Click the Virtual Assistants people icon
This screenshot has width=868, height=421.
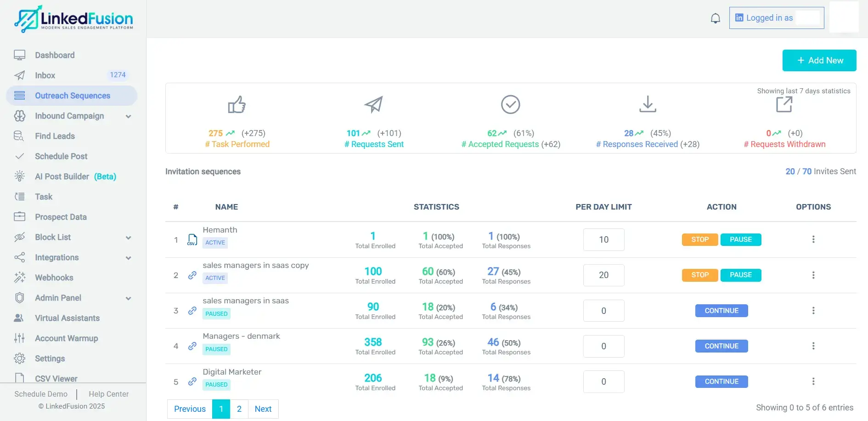(x=19, y=318)
